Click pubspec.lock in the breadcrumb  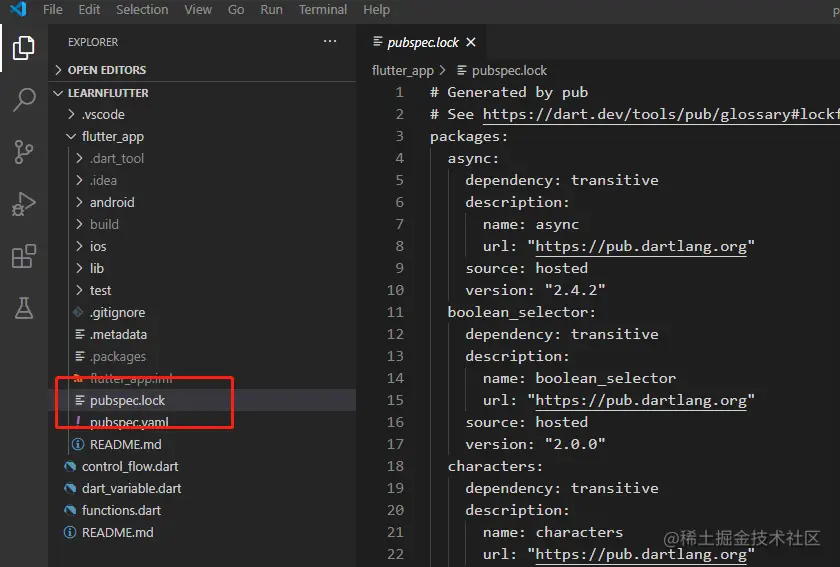509,71
